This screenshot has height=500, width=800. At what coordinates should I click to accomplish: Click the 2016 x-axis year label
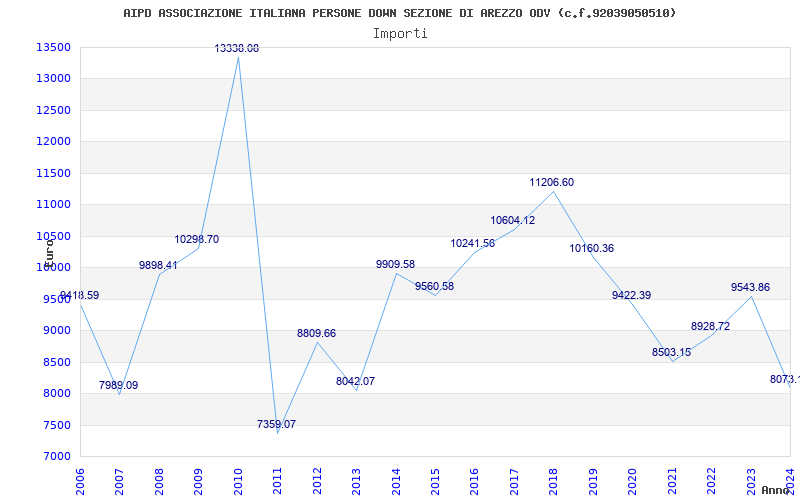(474, 481)
